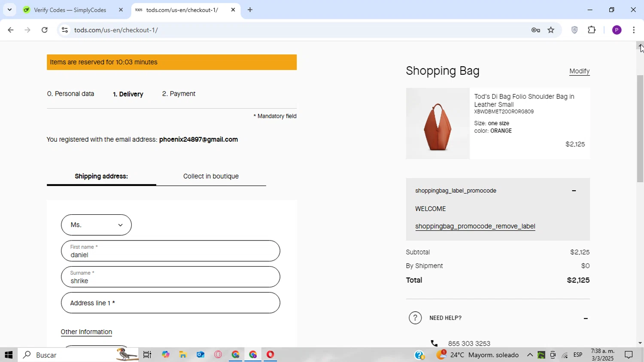Reload the checkout page
Screen dimensions: 644x362
point(45,30)
